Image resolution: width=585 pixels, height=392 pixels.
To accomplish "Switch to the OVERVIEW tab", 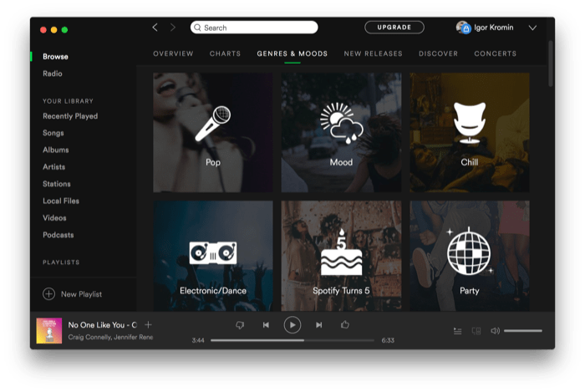I will pyautogui.click(x=173, y=53).
